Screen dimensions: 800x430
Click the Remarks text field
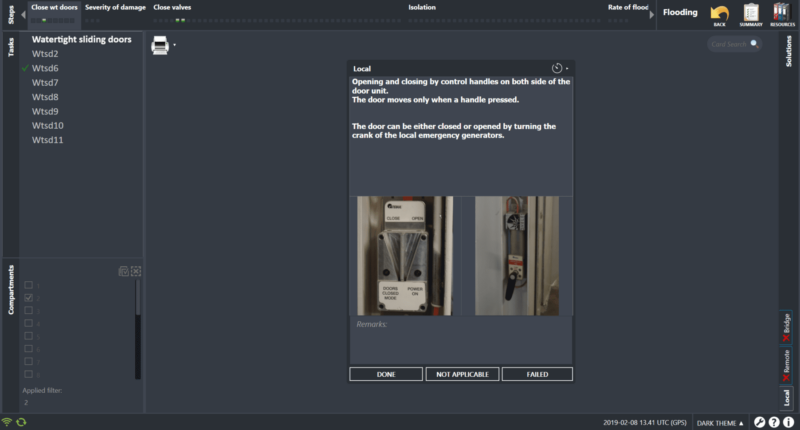coord(461,340)
